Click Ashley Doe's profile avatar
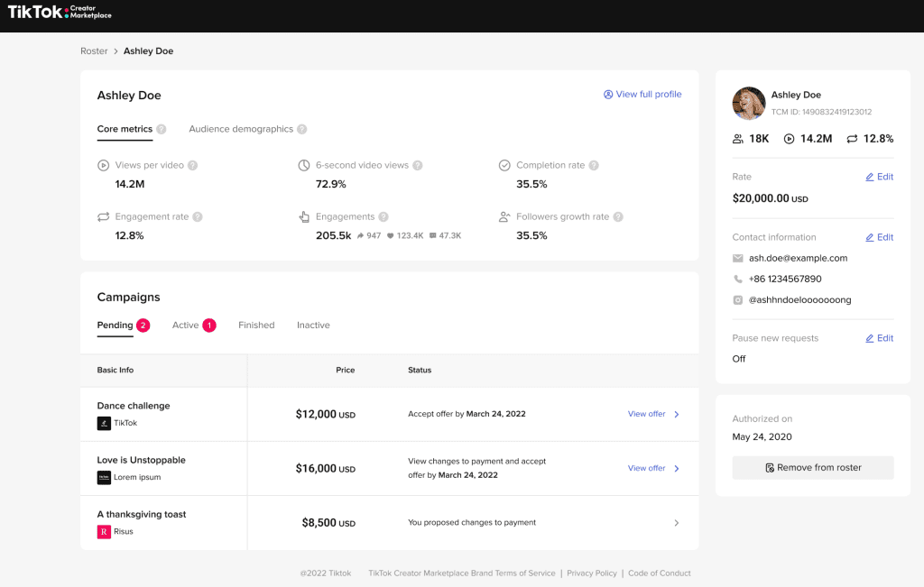The width and height of the screenshot is (924, 587). (x=748, y=103)
